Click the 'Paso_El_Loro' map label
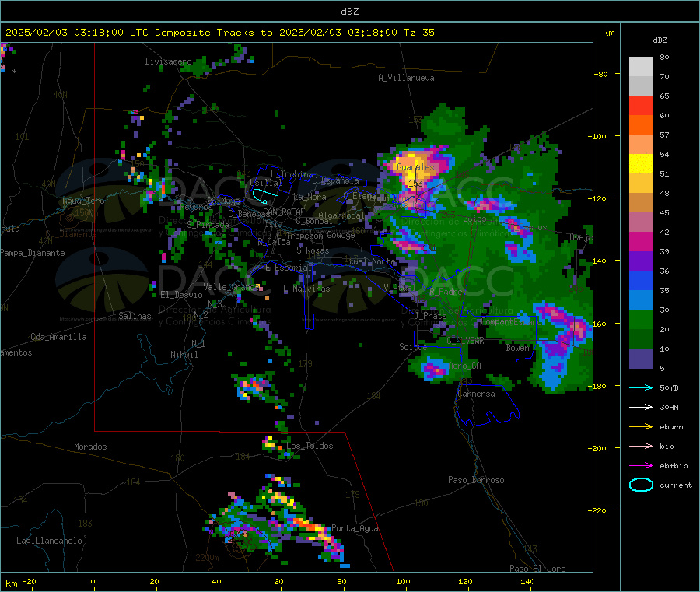Image resolution: width=700 pixels, height=592 pixels. coord(537,569)
